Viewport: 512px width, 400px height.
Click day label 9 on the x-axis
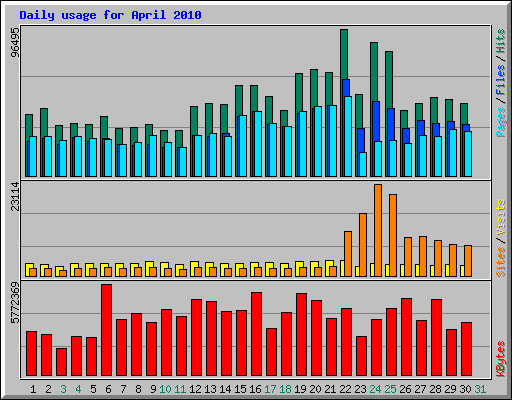pos(153,389)
